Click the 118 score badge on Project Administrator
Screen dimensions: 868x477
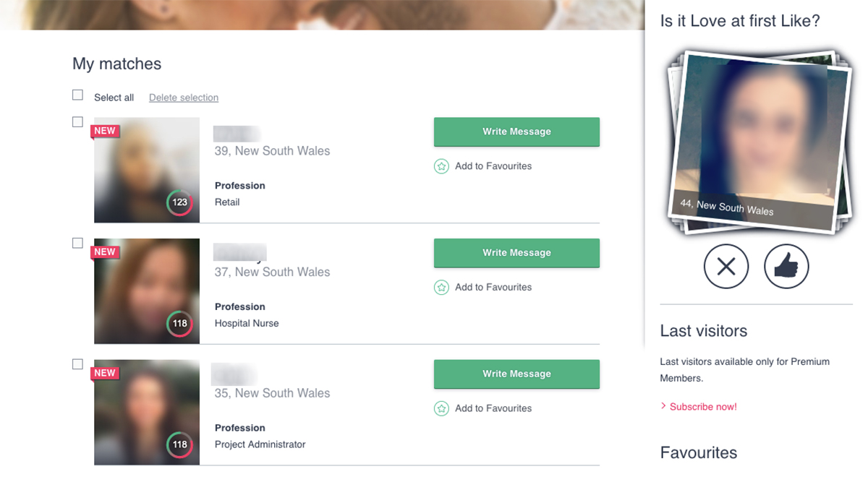tap(179, 445)
